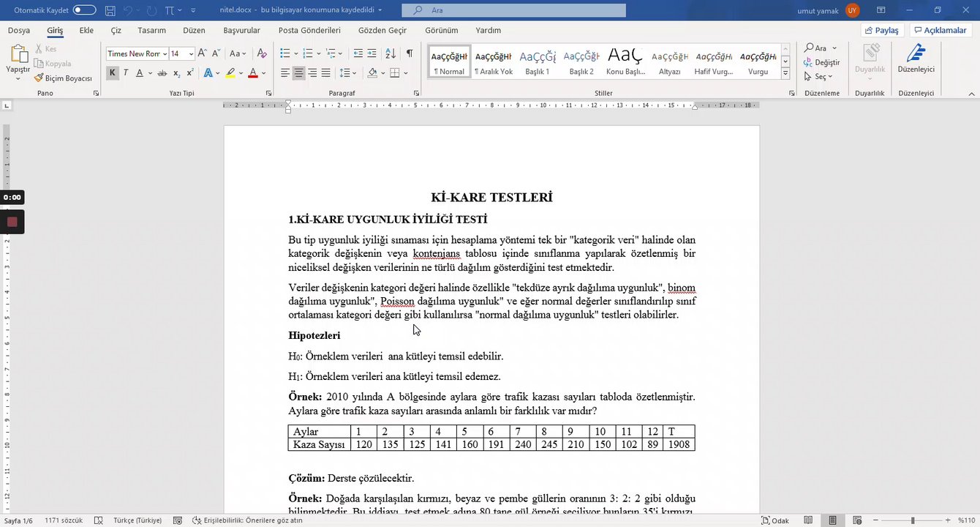Click the text effects outlined A icon
980x527 pixels.
pos(208,72)
